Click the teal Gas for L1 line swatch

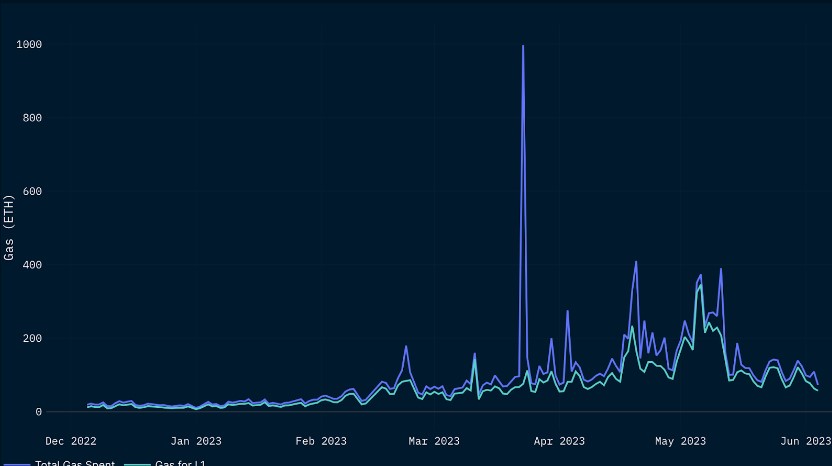pyautogui.click(x=137, y=464)
